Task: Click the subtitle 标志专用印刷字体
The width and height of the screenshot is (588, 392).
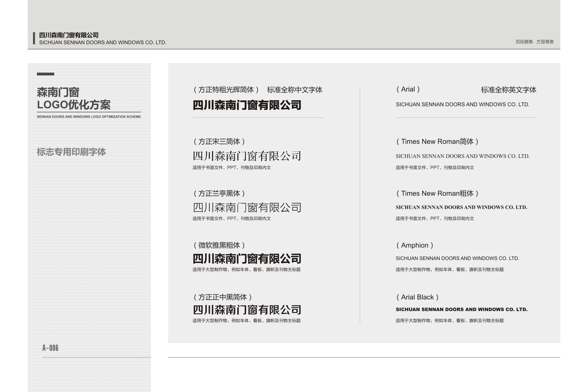Action: pyautogui.click(x=71, y=152)
